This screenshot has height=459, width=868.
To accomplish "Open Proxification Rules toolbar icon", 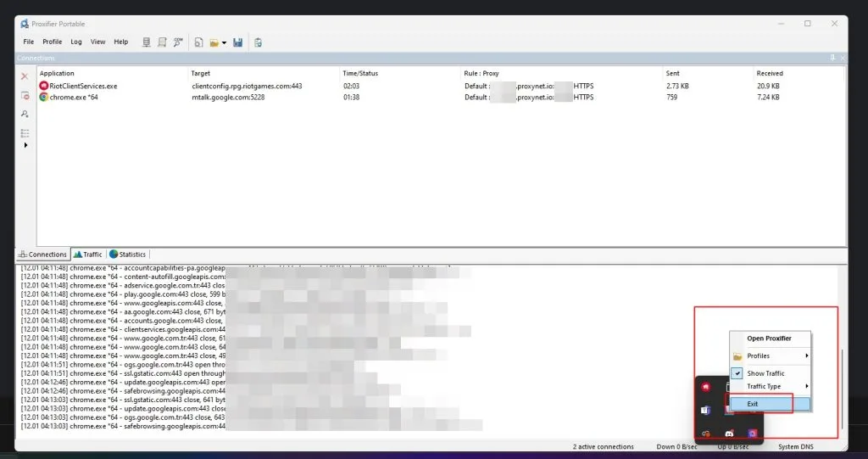I will [x=162, y=42].
